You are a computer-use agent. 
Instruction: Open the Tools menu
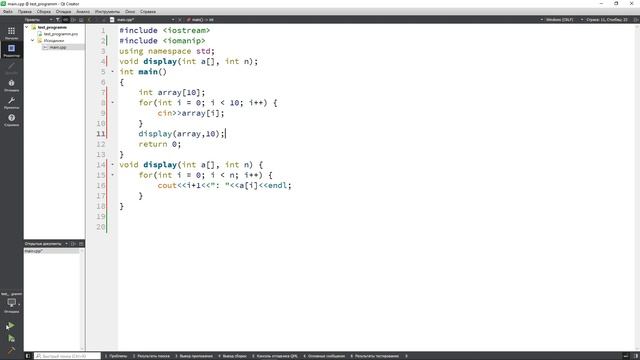107,11
